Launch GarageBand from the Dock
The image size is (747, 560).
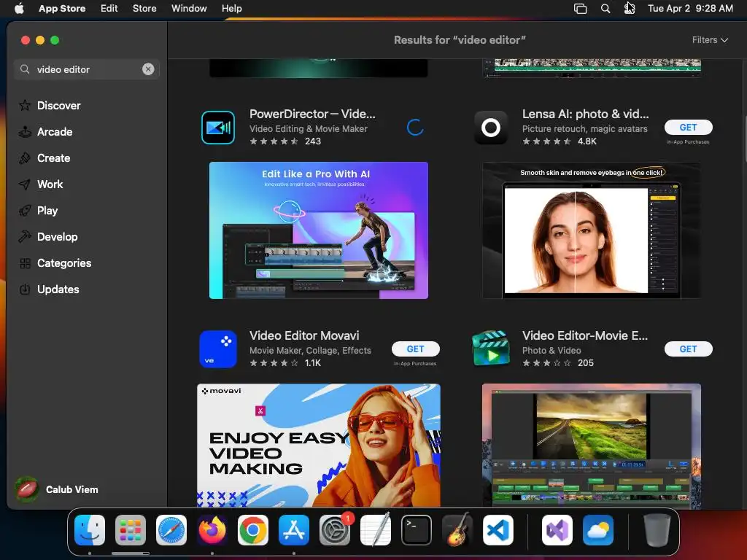(457, 530)
